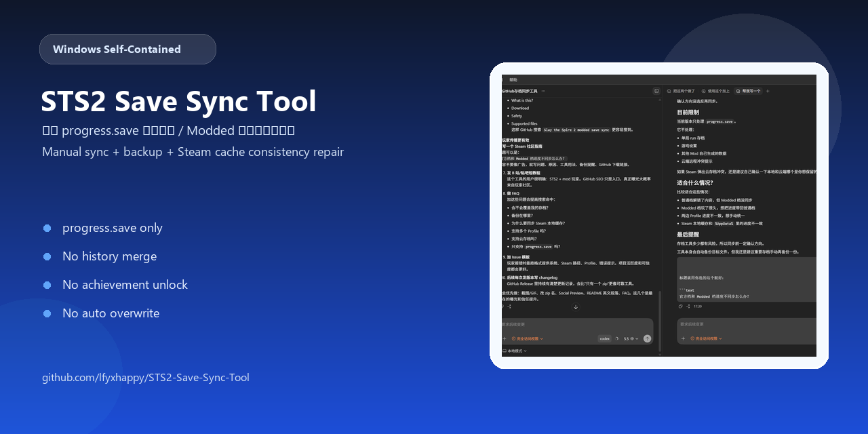Click the 'No auto overwrite' bullet

click(x=111, y=313)
